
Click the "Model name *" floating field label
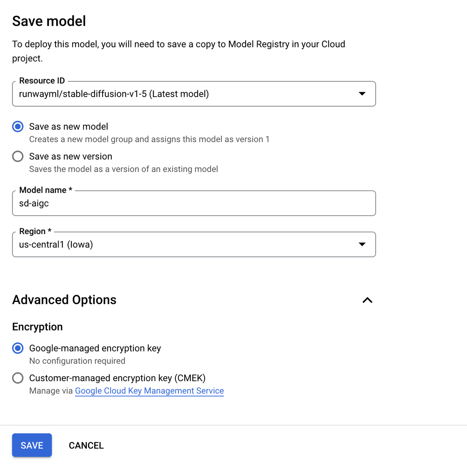pos(45,190)
